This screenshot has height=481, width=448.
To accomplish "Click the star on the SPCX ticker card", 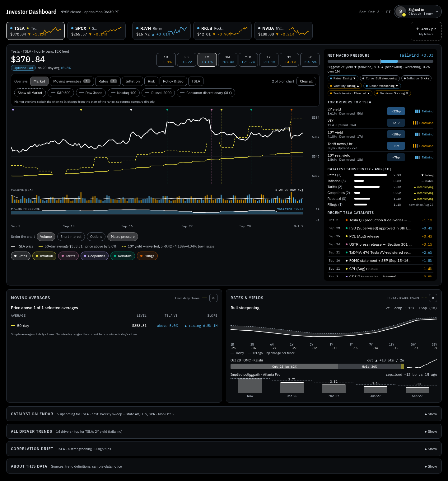I will [89, 28].
